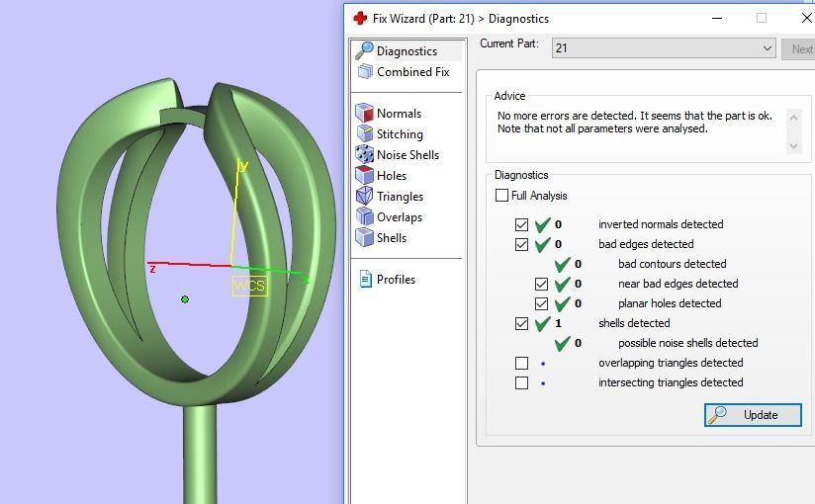Open the Diagnostics page icon
The image size is (815, 504).
point(364,50)
